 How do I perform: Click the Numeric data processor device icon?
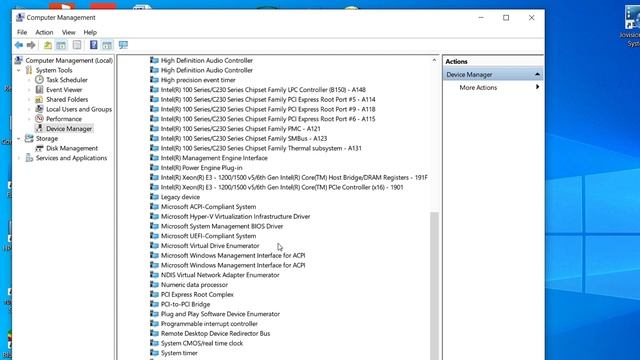coord(154,284)
